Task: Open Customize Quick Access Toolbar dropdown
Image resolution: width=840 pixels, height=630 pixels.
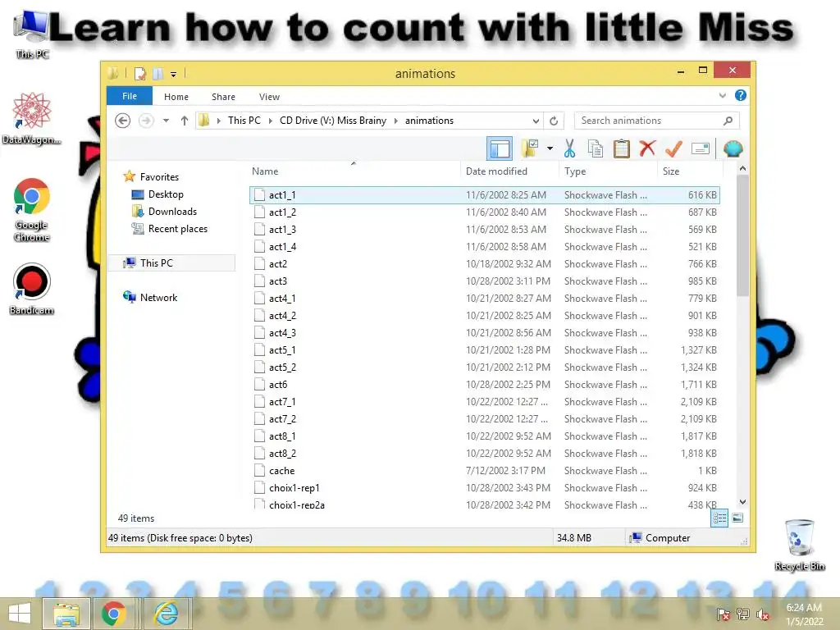Action: [174, 74]
